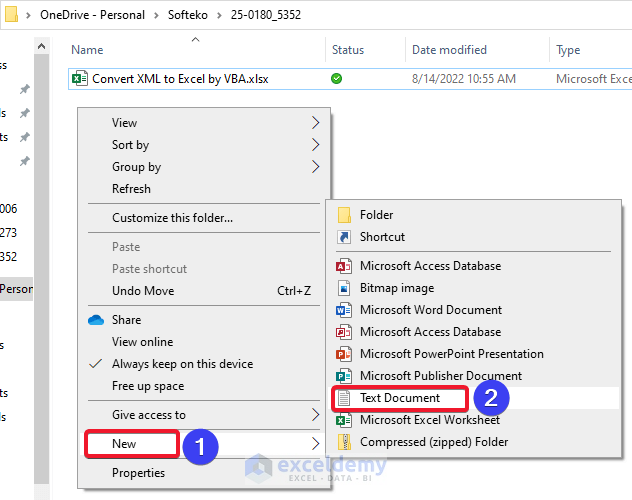Click the Bitmap image icon
The height and width of the screenshot is (500, 632).
(x=344, y=288)
